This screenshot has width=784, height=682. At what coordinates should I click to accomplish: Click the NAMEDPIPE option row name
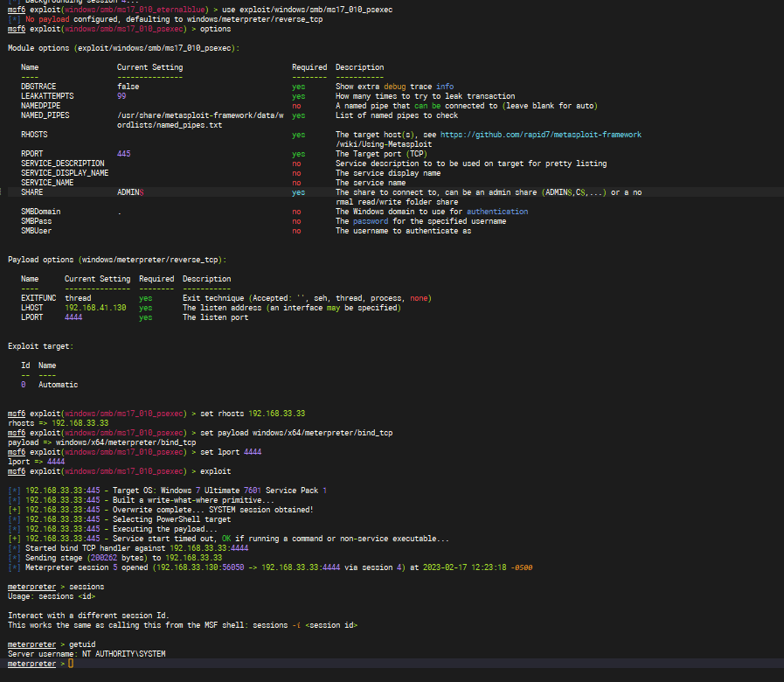coord(40,106)
